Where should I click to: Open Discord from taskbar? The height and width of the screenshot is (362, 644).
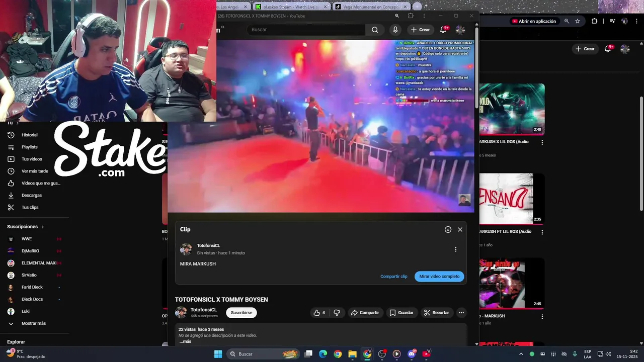point(412,354)
